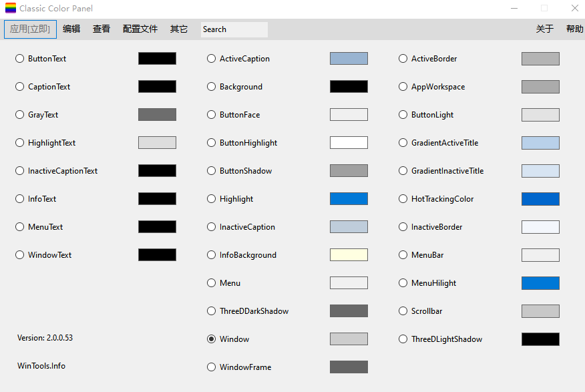Pick the AppWorkspace radio option
The height and width of the screenshot is (392, 585).
(x=403, y=87)
